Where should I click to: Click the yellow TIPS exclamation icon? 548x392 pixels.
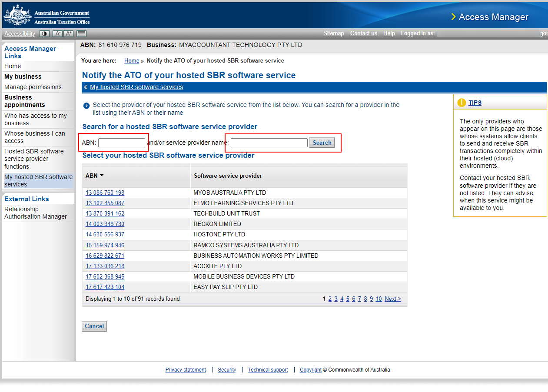[462, 103]
